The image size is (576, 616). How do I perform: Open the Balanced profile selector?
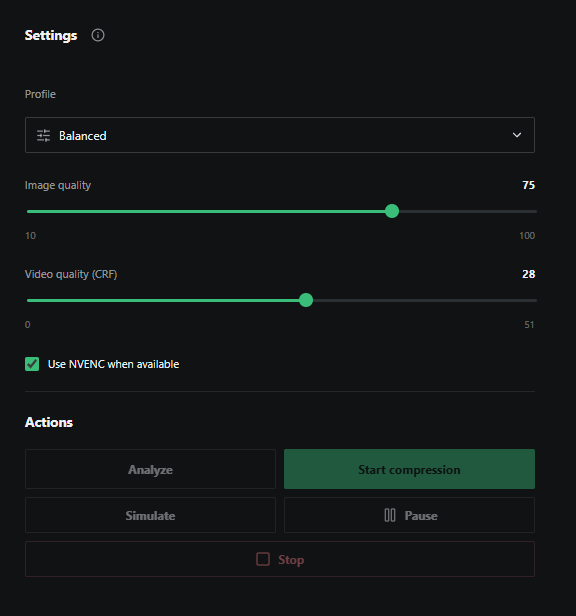pos(280,135)
